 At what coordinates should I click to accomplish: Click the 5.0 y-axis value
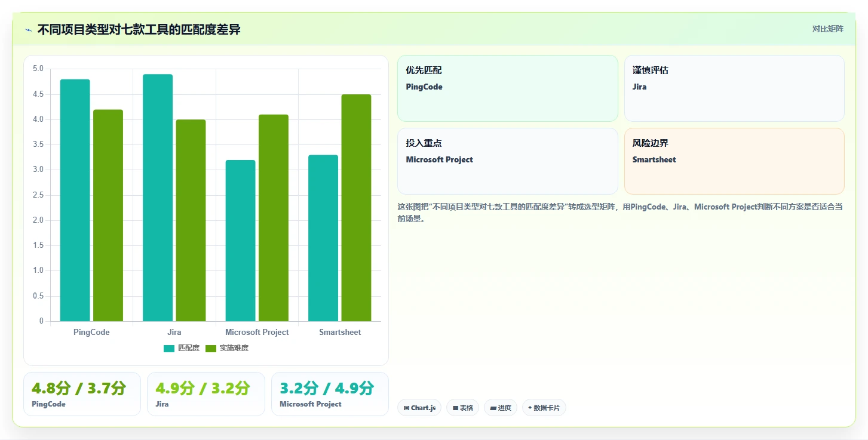tap(38, 69)
